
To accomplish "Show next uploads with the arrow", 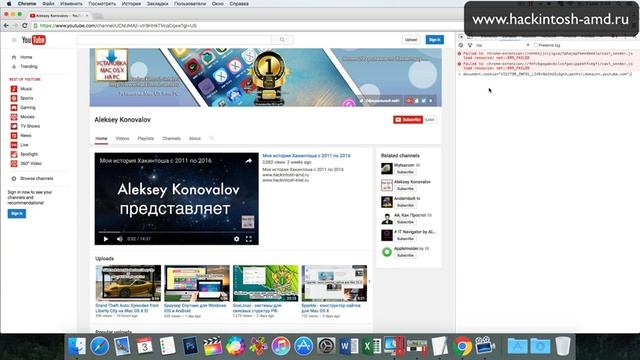I will [369, 281].
